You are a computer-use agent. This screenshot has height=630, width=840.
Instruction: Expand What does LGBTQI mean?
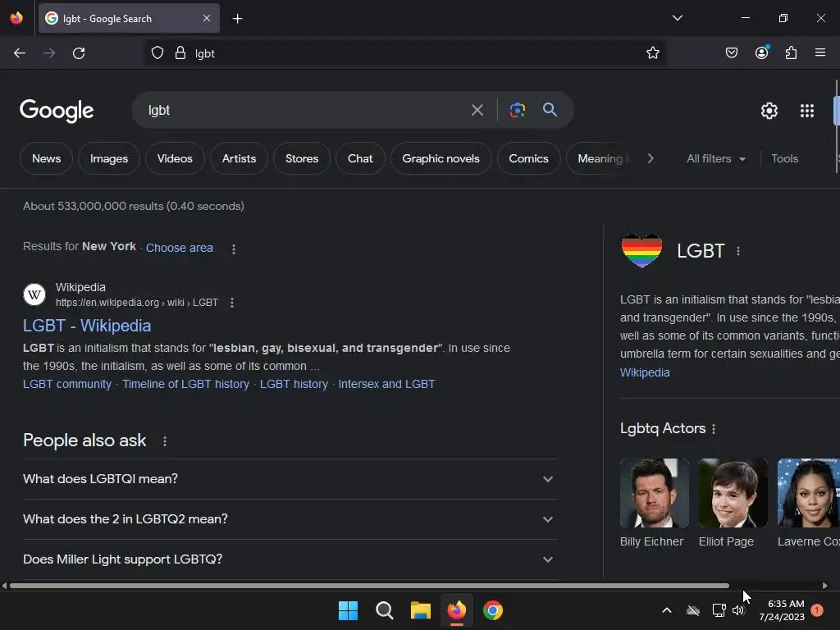pyautogui.click(x=290, y=479)
